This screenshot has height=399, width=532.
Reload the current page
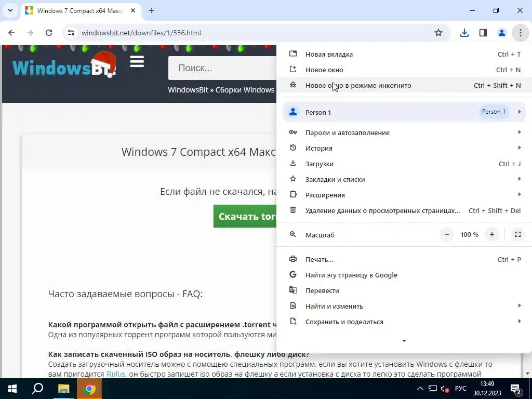click(x=49, y=33)
